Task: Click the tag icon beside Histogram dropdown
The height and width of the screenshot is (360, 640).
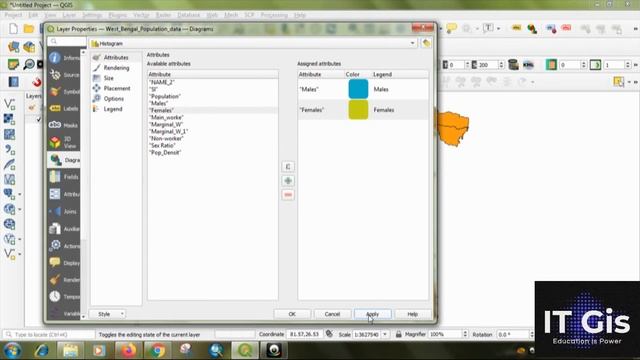Action: [x=427, y=43]
